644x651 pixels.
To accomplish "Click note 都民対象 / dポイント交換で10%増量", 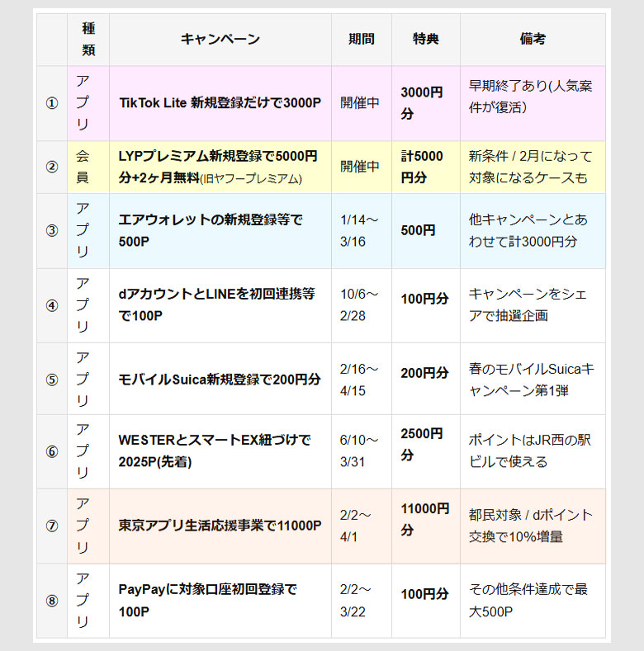I will [533, 526].
